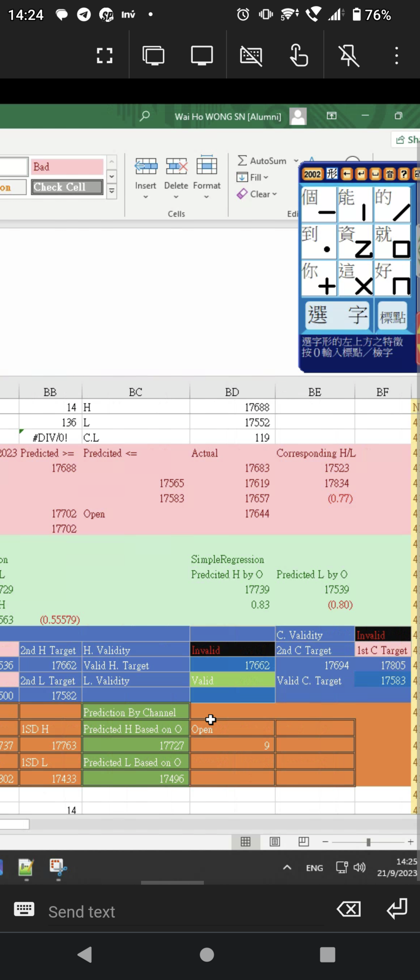Viewport: 420px width, 980px height.
Task: Apply the Check Cell style
Action: (67, 187)
